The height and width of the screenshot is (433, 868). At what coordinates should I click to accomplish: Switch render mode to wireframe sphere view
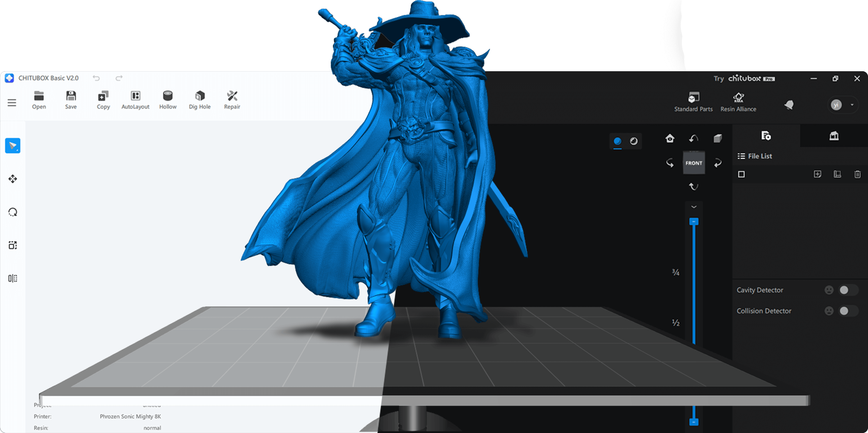(x=634, y=142)
